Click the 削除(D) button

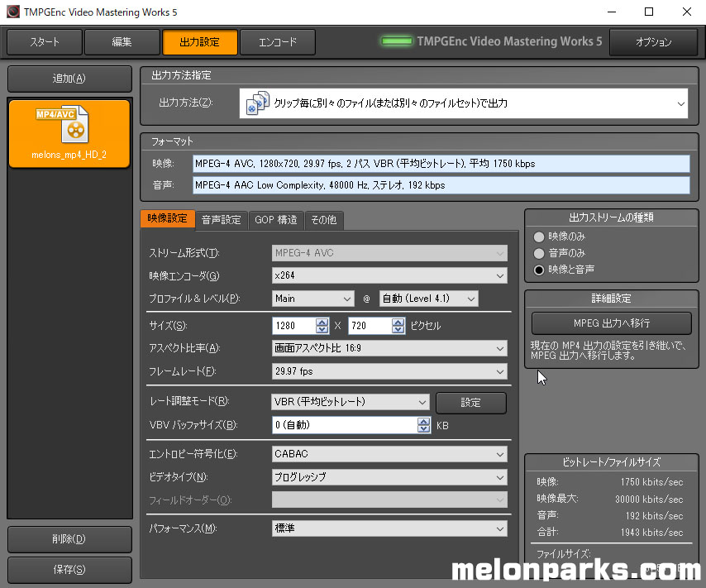click(x=69, y=539)
